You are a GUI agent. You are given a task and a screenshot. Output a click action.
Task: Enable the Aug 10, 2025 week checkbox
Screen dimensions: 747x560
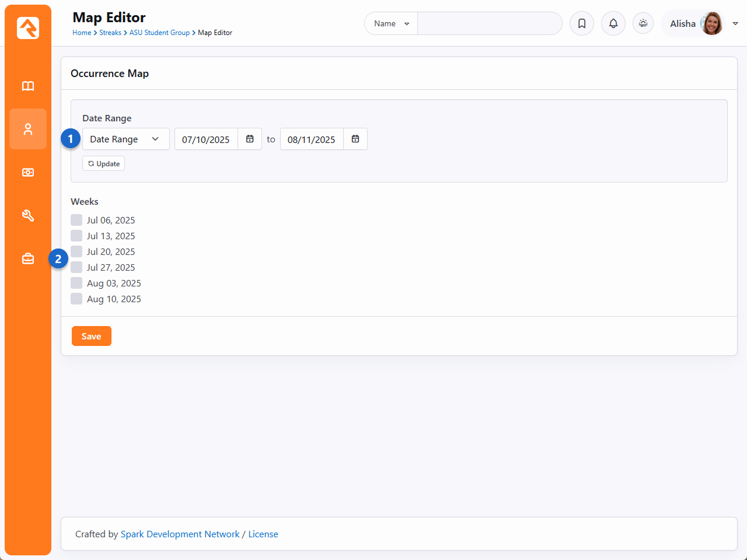(76, 299)
